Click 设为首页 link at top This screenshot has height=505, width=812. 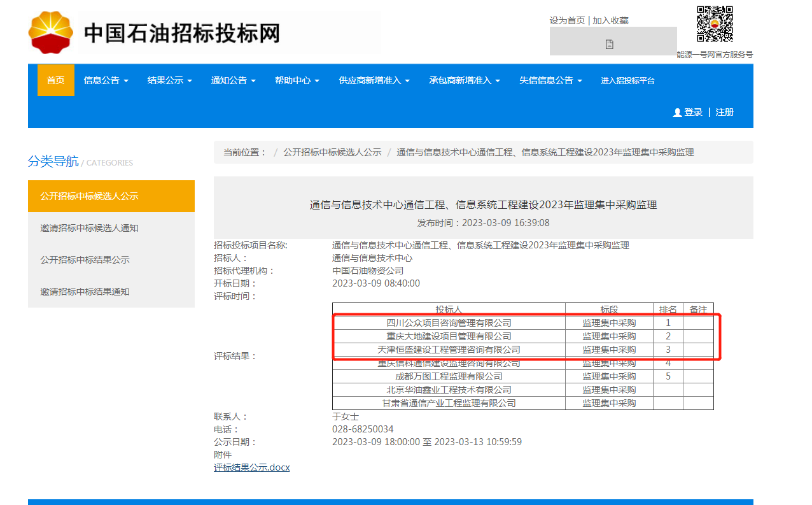567,20
